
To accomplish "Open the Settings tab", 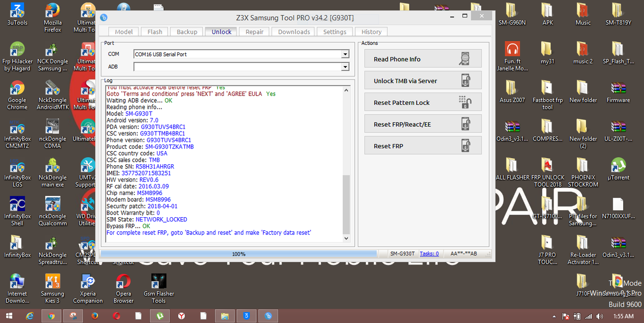I will 335,32.
